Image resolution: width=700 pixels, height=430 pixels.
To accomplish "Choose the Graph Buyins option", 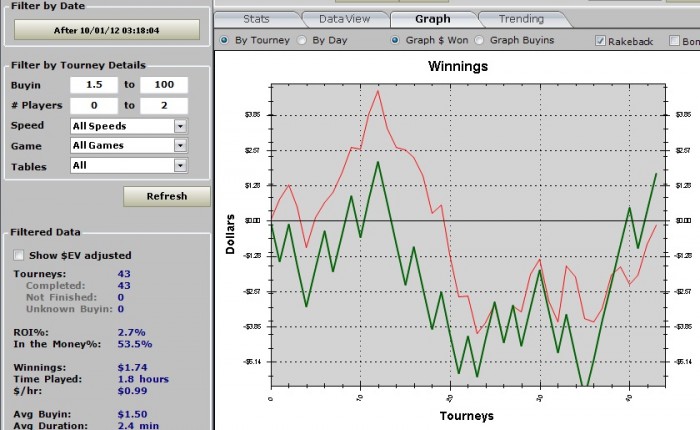I will (479, 40).
